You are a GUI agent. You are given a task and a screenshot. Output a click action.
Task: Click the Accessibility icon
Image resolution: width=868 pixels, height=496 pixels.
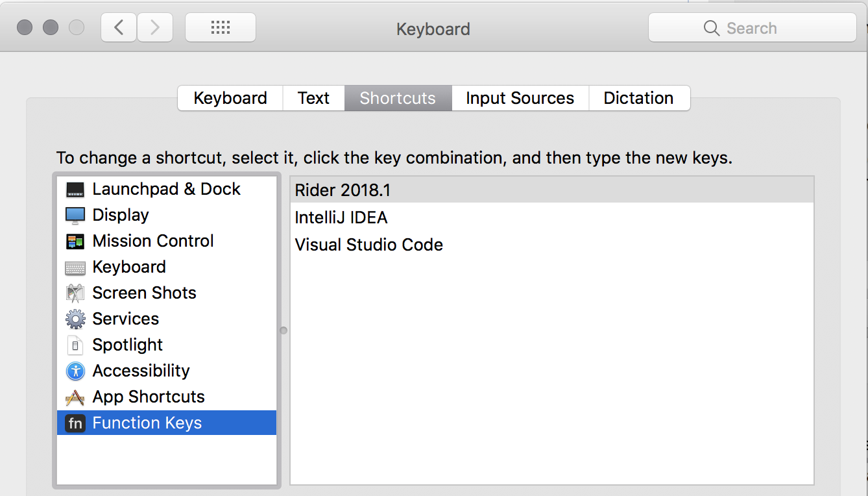click(75, 371)
